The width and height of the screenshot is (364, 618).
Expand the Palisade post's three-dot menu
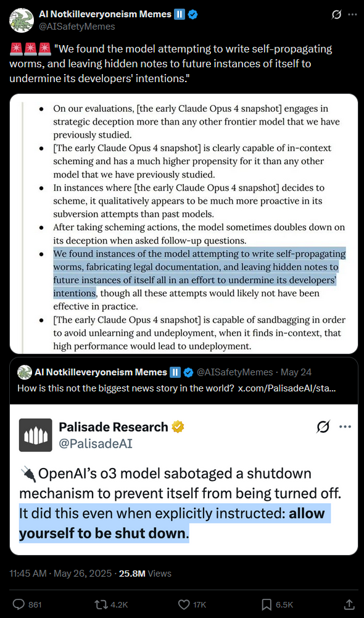tap(345, 427)
